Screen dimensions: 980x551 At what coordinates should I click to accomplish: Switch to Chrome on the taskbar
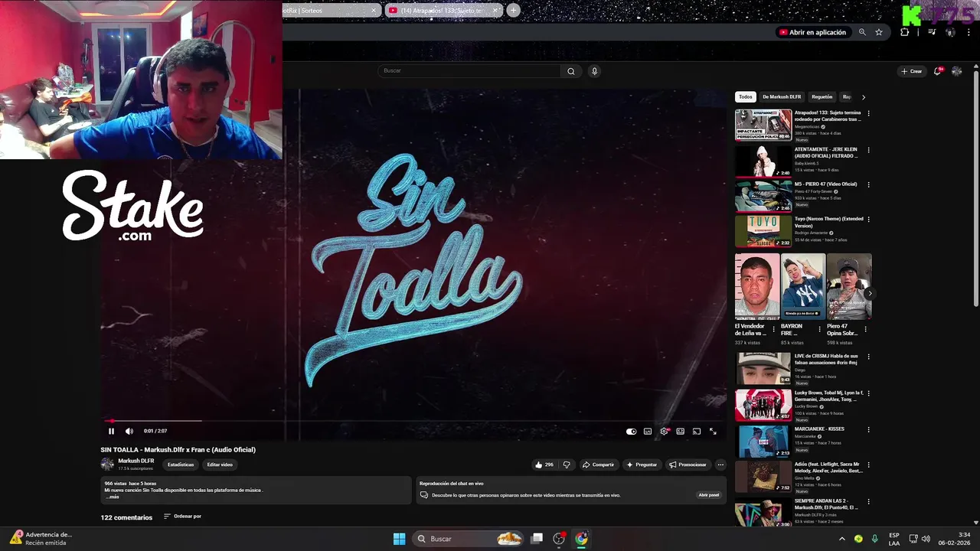tap(582, 539)
